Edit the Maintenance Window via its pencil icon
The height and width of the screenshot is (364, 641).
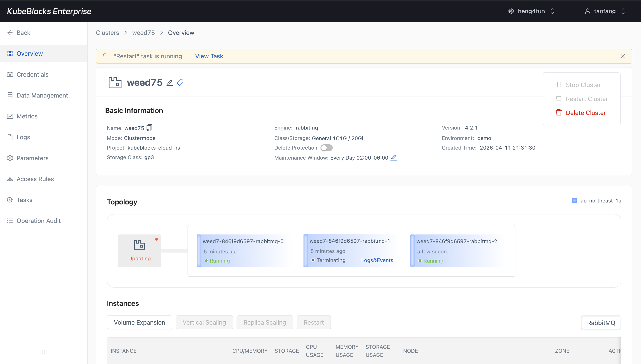(x=394, y=157)
